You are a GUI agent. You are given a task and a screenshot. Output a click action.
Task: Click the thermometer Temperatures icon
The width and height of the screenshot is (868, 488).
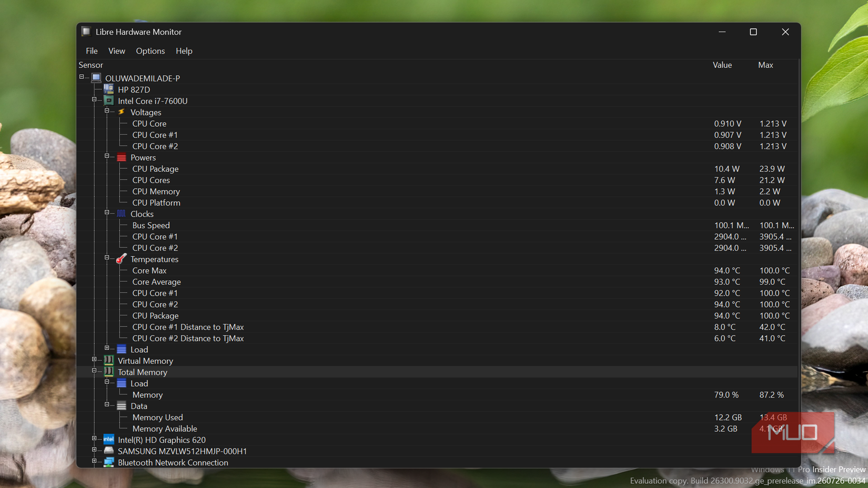tap(122, 259)
